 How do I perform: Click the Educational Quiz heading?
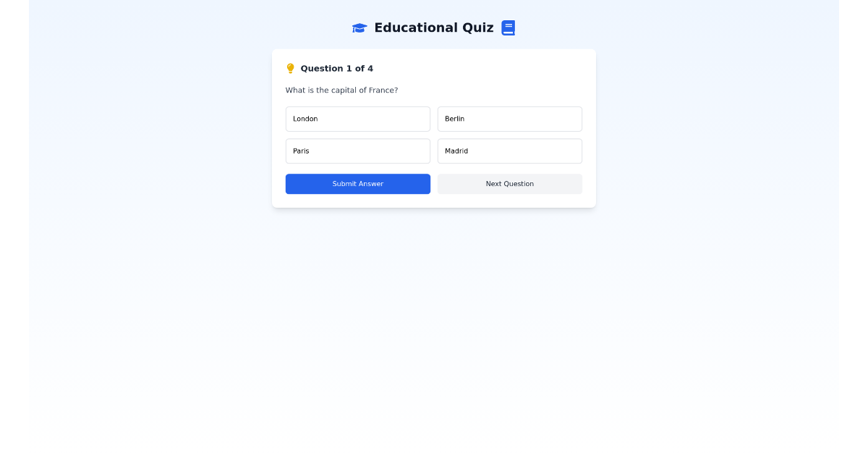click(434, 28)
